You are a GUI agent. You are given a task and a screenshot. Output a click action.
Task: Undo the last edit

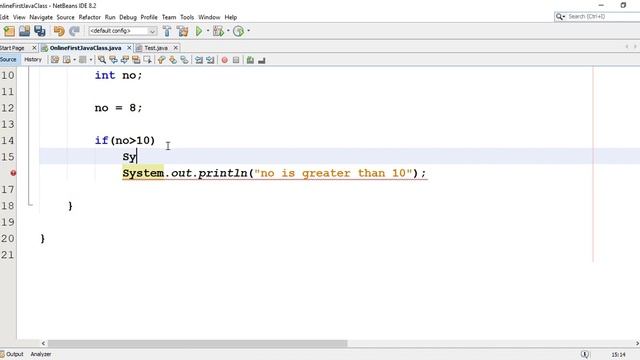[59, 31]
